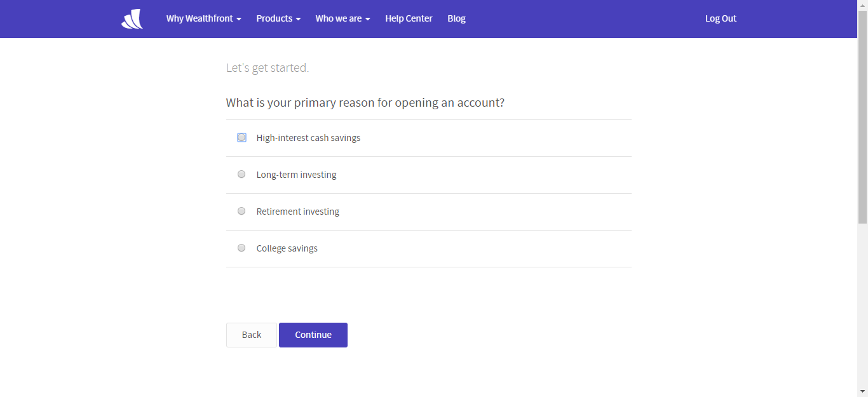Expand the Who we are dropdown
This screenshot has height=397, width=868.
(x=342, y=19)
